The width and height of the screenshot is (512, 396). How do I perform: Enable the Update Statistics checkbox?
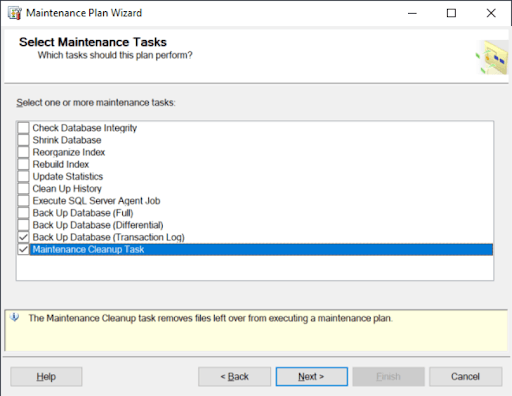point(23,176)
